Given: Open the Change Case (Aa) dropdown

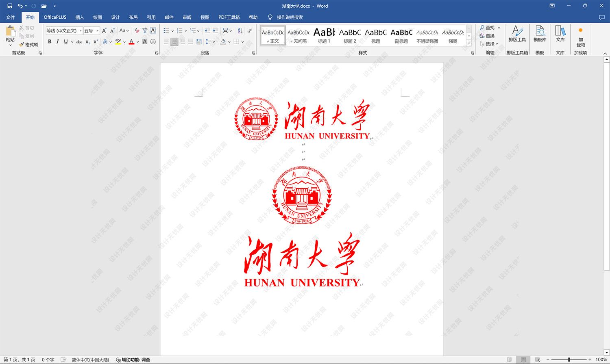Looking at the screenshot, I should (x=124, y=31).
